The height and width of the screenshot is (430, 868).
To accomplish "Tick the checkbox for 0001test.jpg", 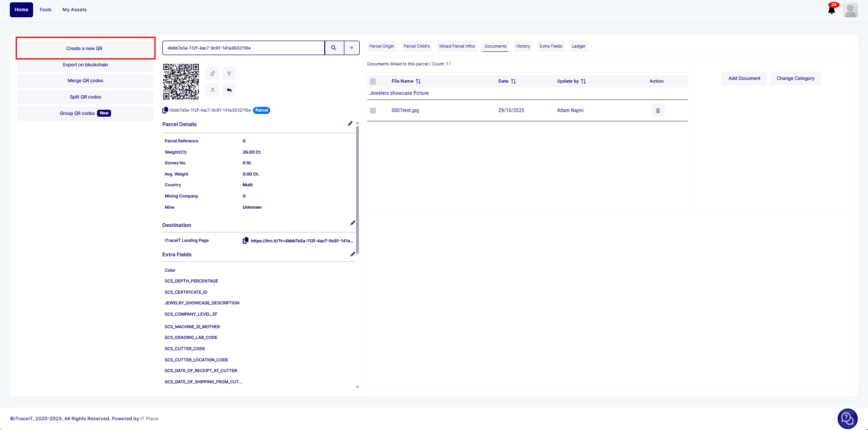I will point(373,111).
